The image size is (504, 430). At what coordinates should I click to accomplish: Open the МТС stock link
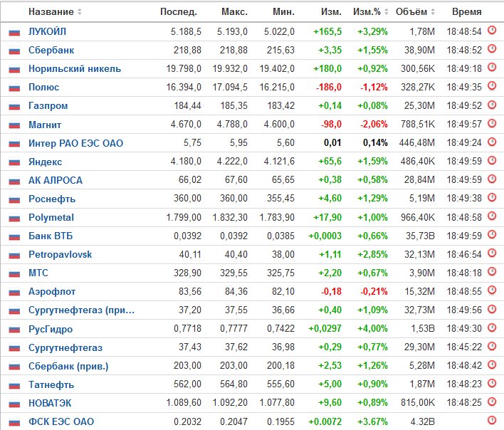coord(38,273)
